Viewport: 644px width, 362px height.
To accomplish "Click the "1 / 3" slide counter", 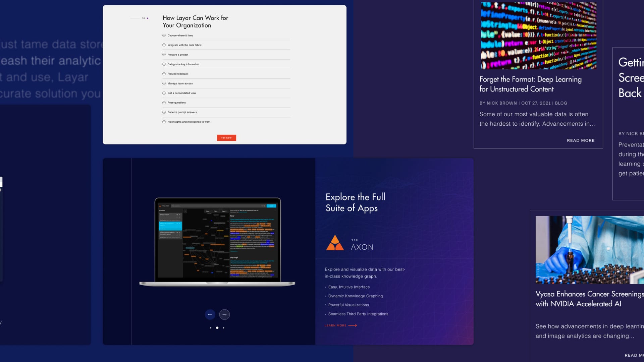I will click(354, 240).
